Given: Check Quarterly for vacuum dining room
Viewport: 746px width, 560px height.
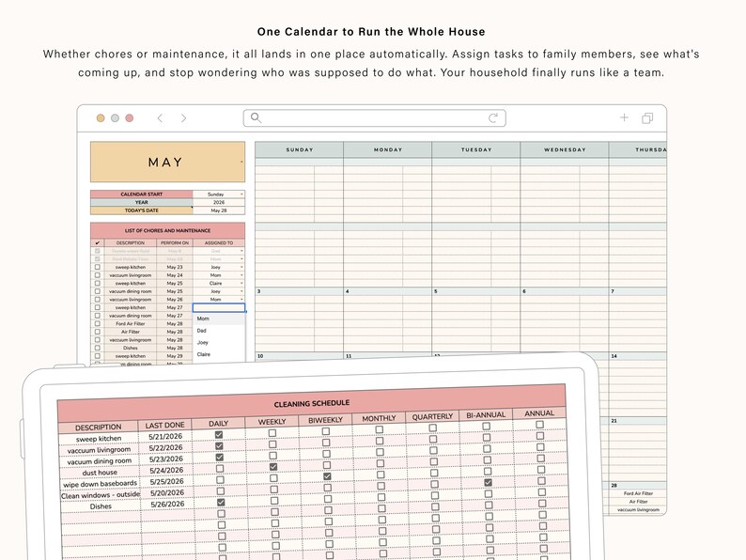Looking at the screenshot, I should (x=433, y=450).
